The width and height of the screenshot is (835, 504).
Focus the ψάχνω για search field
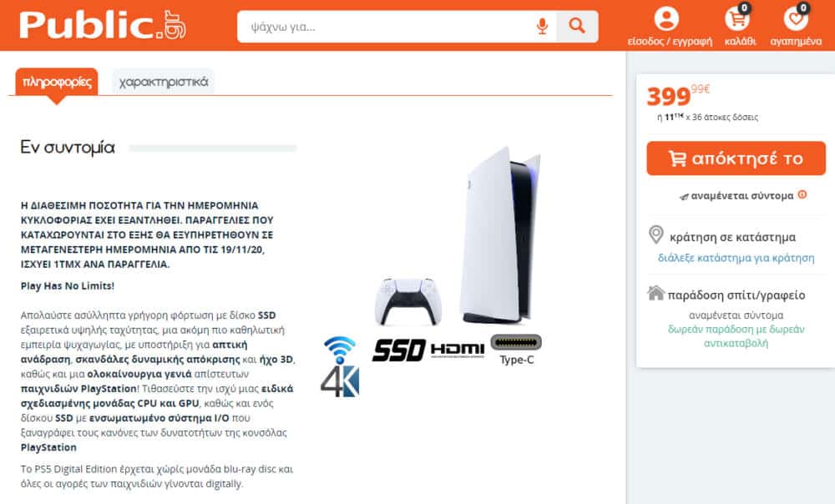tap(386, 26)
